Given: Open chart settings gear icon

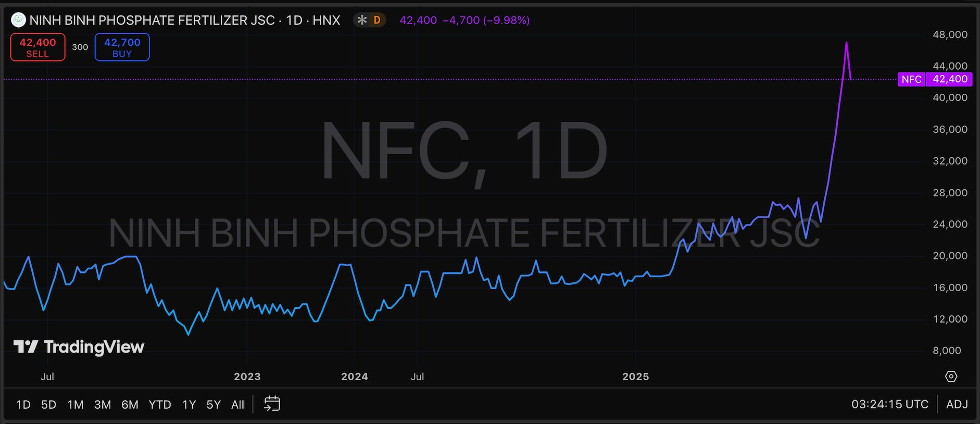Looking at the screenshot, I should [951, 376].
